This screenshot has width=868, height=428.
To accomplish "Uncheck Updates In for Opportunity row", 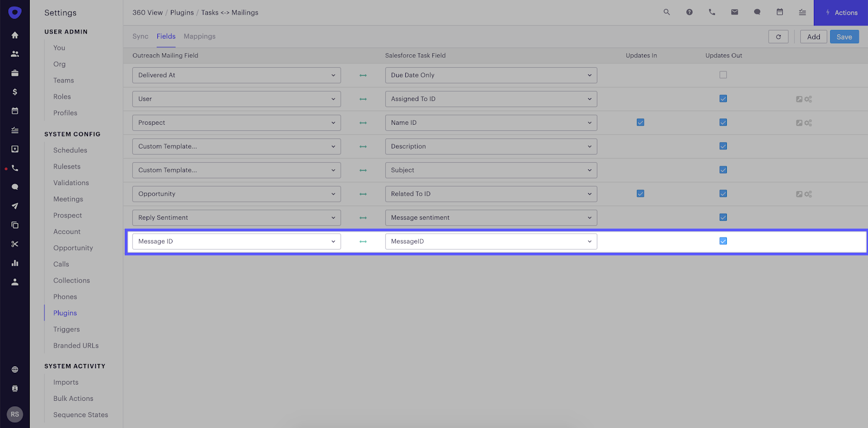I will click(641, 194).
